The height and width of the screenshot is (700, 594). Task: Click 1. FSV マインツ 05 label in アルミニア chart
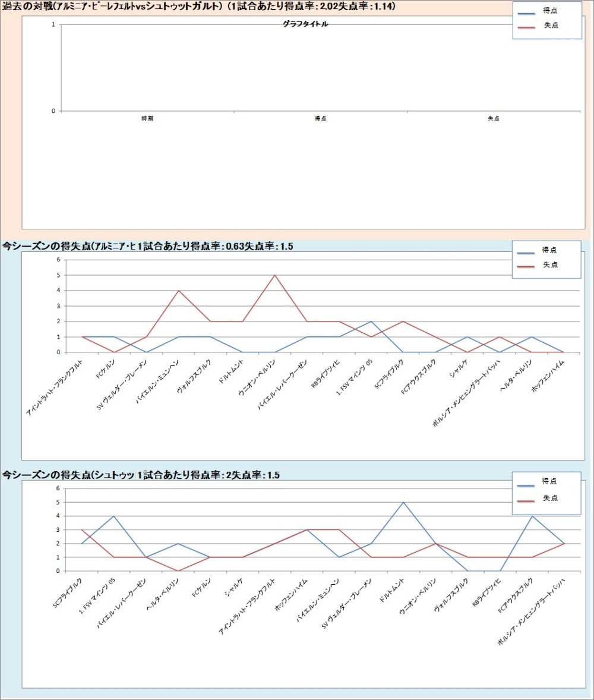click(355, 377)
